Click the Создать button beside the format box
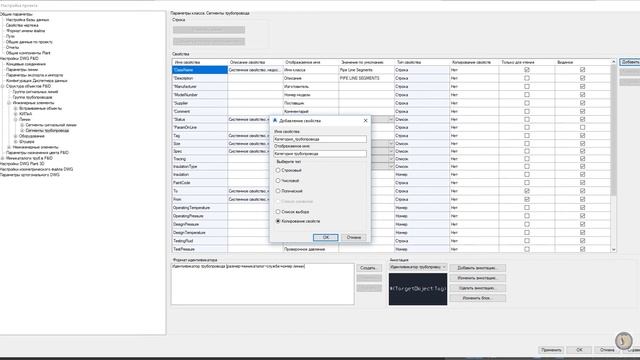 369,268
